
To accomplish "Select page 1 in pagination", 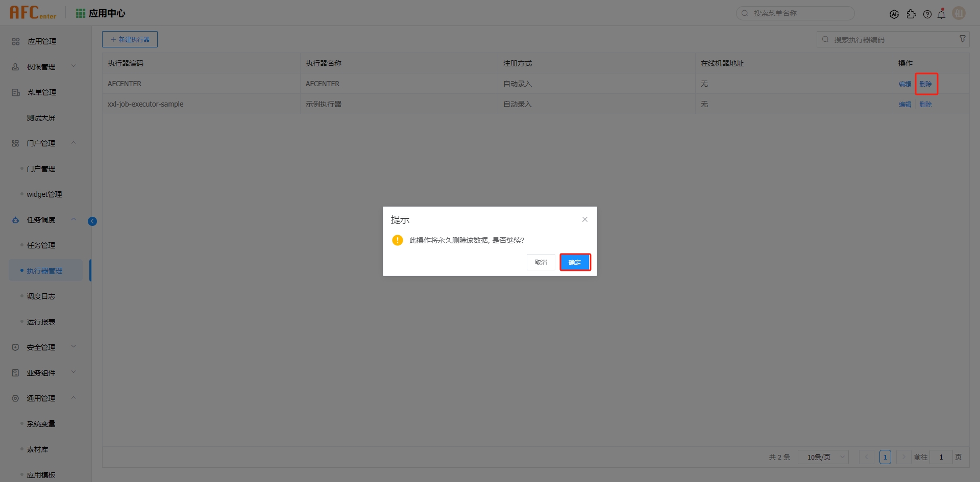I will [885, 457].
